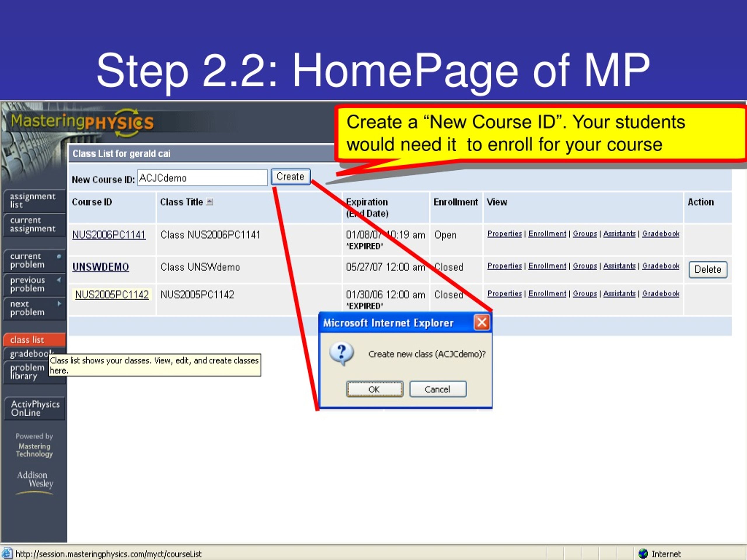Click the New Course ID input field
Image resolution: width=747 pixels, height=560 pixels.
[x=202, y=178]
